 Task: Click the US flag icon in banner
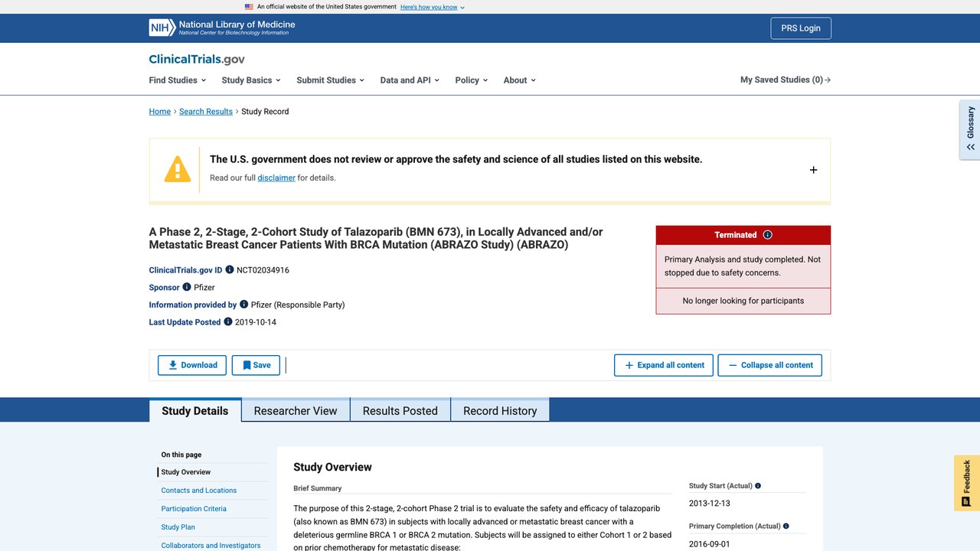[x=249, y=7]
